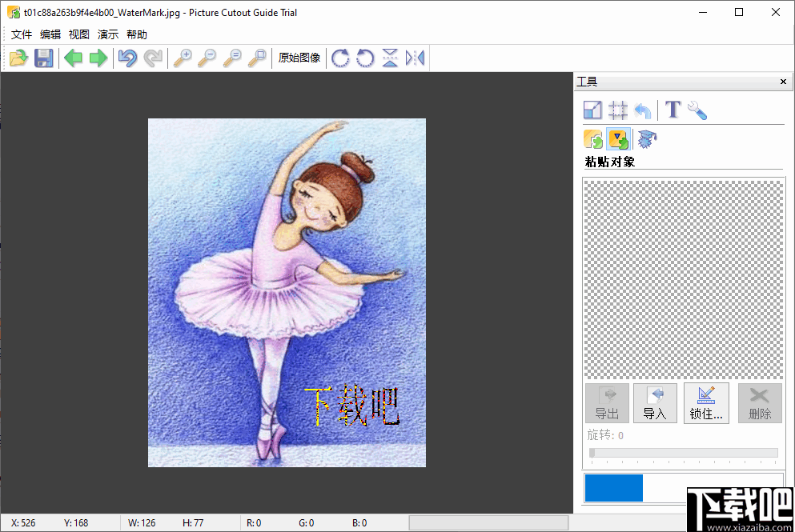Viewport: 795px width, 532px height.
Task: Select the crop grid tool
Action: (618, 110)
